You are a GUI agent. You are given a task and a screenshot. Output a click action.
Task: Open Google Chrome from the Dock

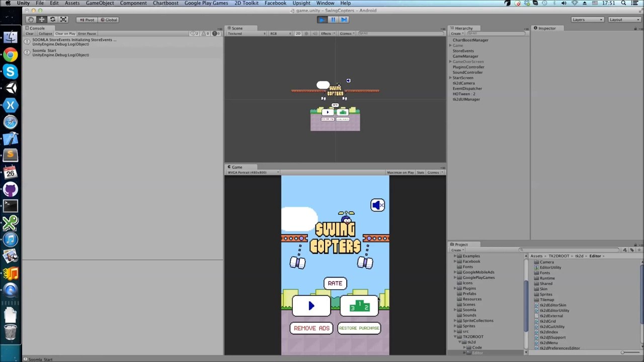[x=10, y=55]
